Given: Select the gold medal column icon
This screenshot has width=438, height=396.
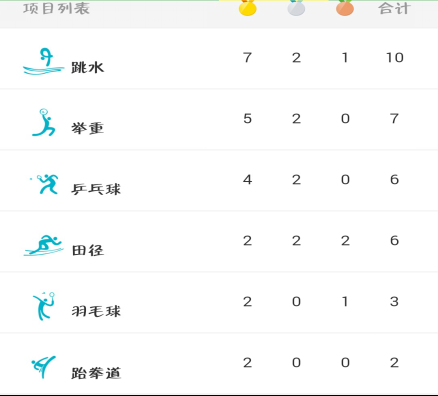Looking at the screenshot, I should pyautogui.click(x=248, y=8).
